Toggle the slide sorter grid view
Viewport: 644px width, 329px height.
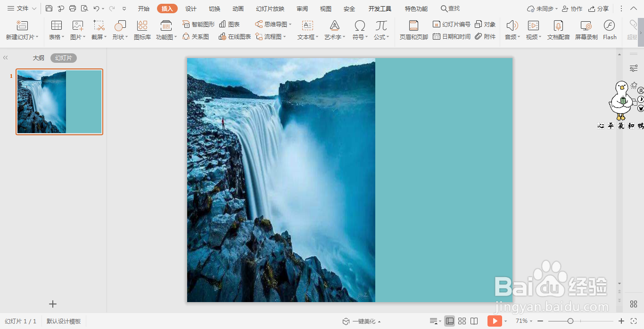[462, 321]
